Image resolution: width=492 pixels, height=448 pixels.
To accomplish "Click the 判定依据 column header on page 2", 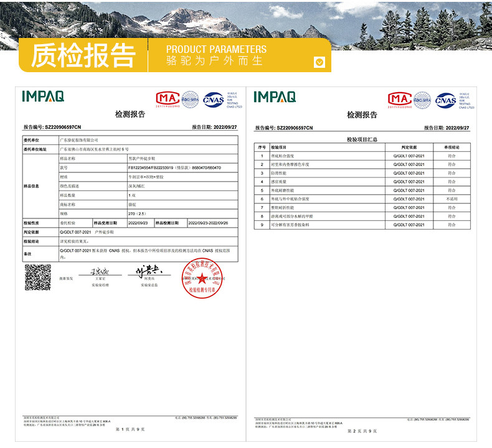I will click(x=409, y=147).
